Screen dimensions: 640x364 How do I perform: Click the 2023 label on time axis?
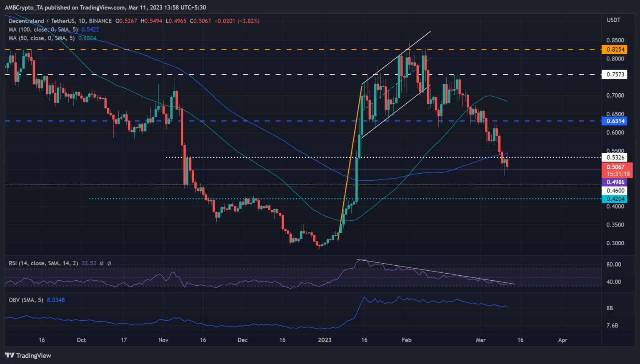coord(325,340)
